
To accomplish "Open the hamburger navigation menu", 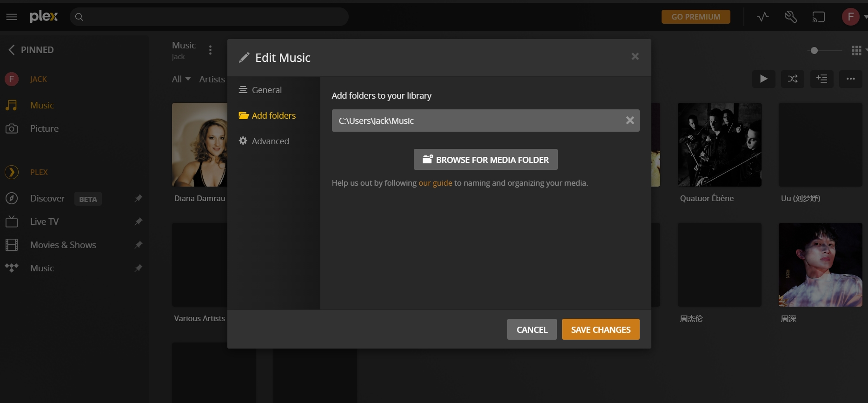I will [x=12, y=17].
